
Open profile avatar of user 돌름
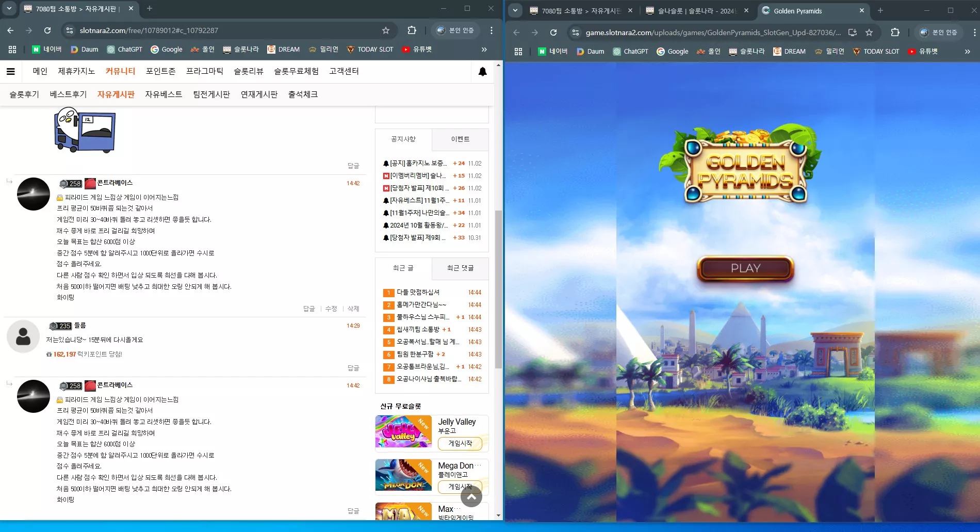23,336
